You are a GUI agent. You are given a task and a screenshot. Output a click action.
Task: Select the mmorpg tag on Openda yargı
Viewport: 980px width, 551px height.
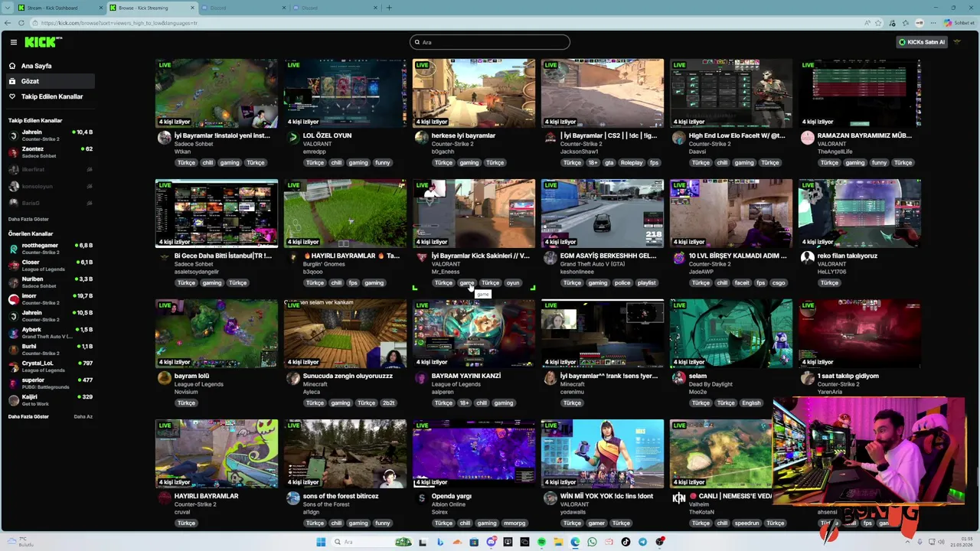pos(514,523)
